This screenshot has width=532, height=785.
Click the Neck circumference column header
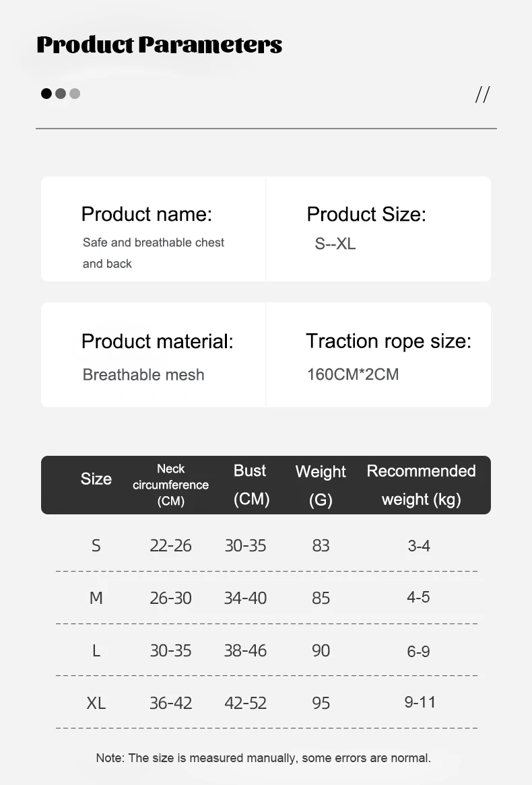pos(170,485)
